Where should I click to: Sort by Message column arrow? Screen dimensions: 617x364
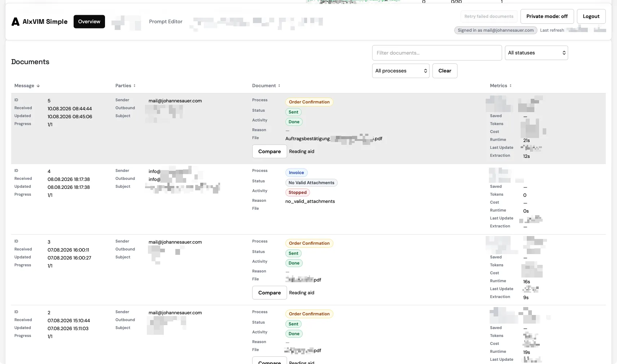(x=38, y=86)
